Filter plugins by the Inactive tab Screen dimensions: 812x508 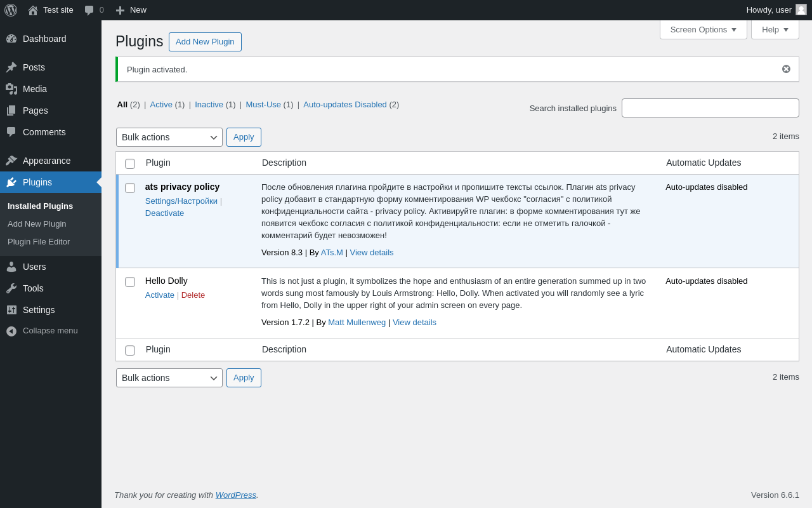click(x=209, y=105)
